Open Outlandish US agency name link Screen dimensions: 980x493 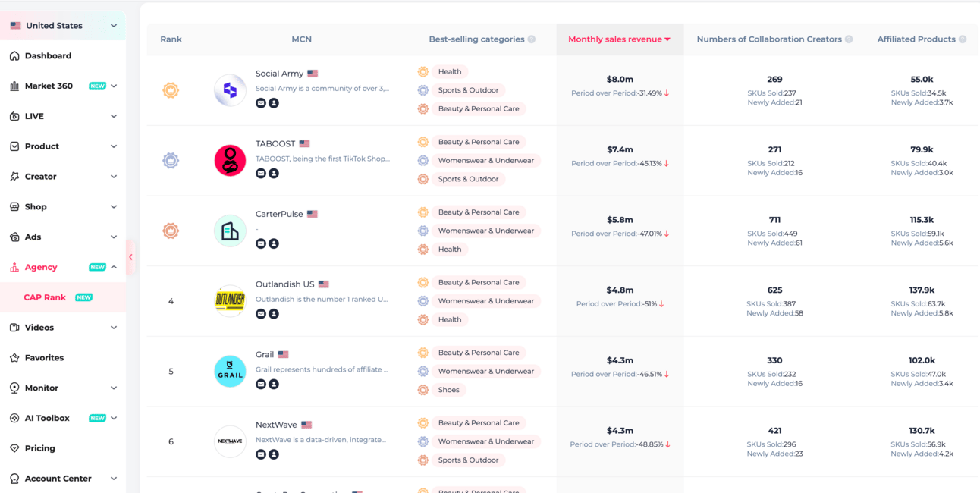click(x=284, y=284)
